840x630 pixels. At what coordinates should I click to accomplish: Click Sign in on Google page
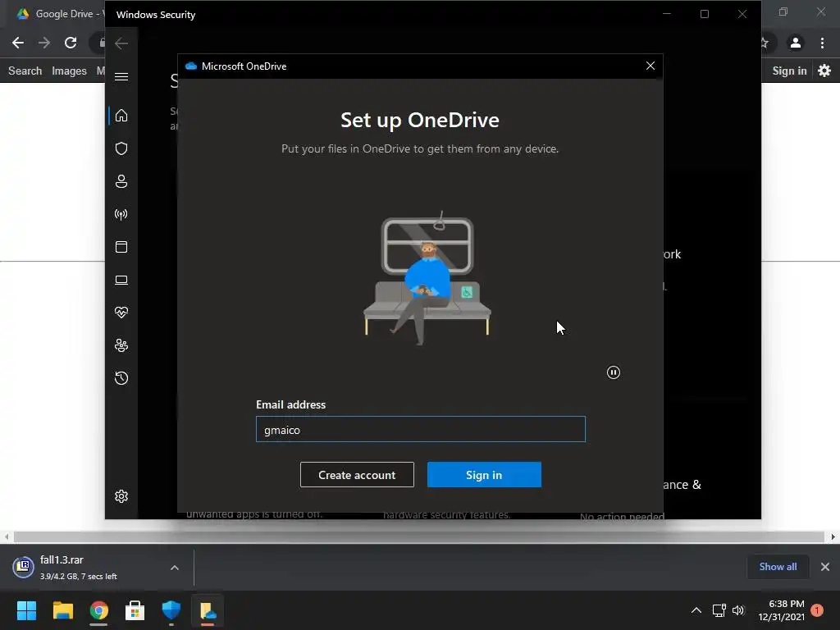click(x=789, y=71)
